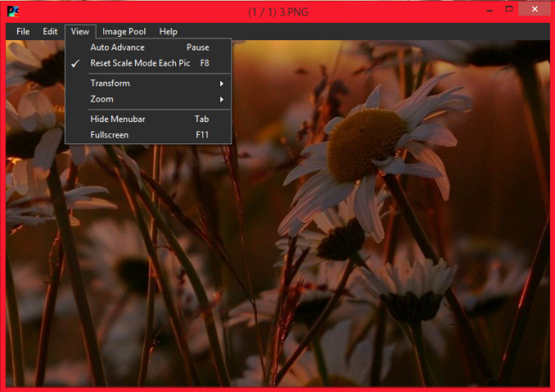Viewport: 555px width, 392px height.
Task: Close the open View menu
Action: pyautogui.click(x=80, y=32)
